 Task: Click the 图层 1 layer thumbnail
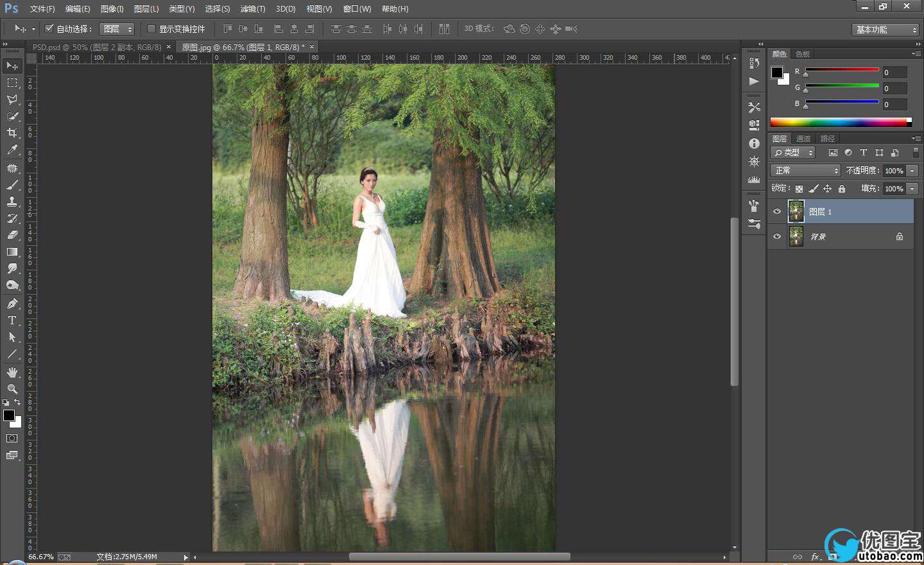coord(796,211)
